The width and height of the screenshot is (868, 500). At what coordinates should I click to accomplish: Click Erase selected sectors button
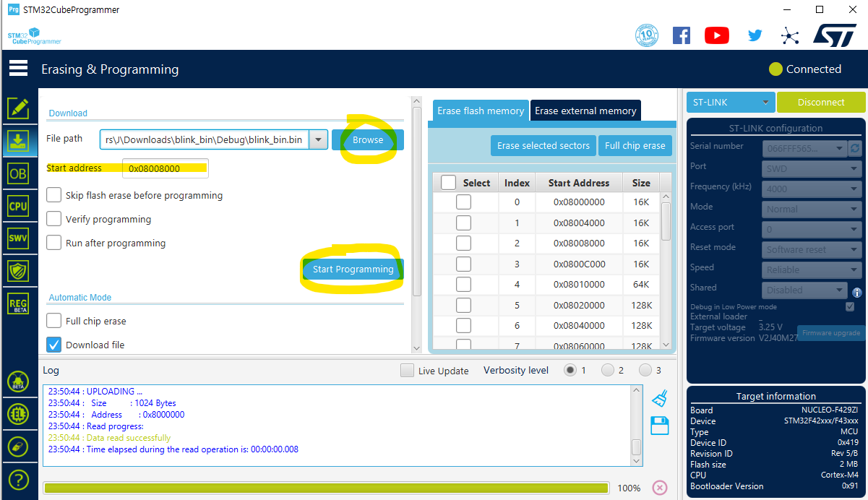point(543,145)
